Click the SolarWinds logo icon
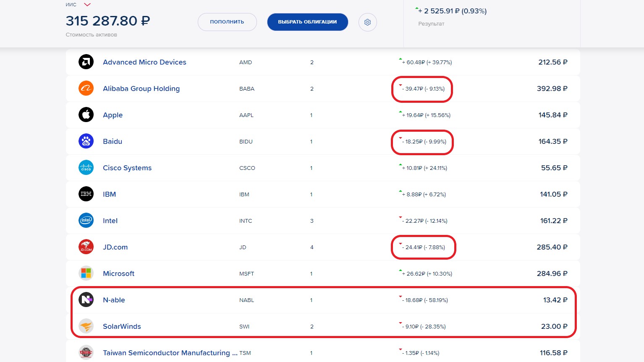644x362 pixels. pyautogui.click(x=86, y=326)
